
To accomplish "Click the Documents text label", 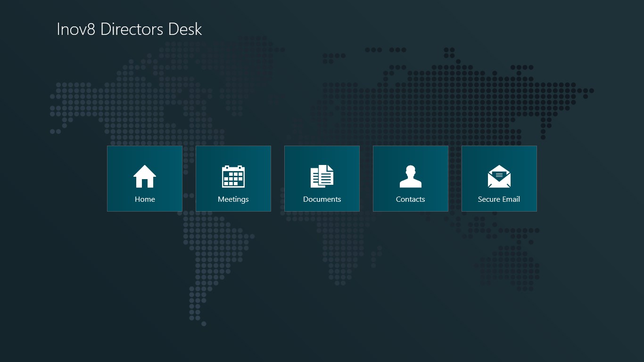I will point(322,199).
